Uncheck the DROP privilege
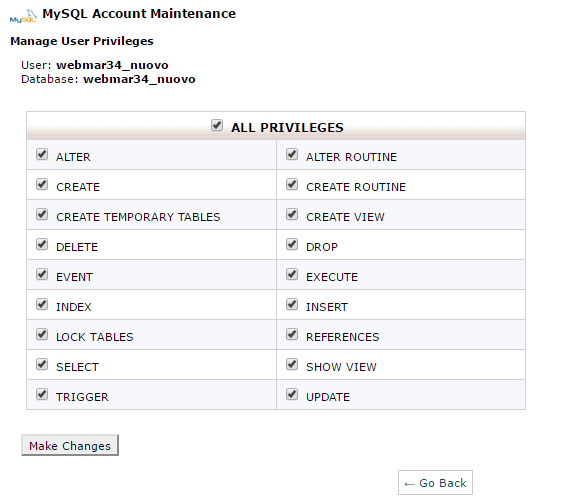 click(292, 245)
